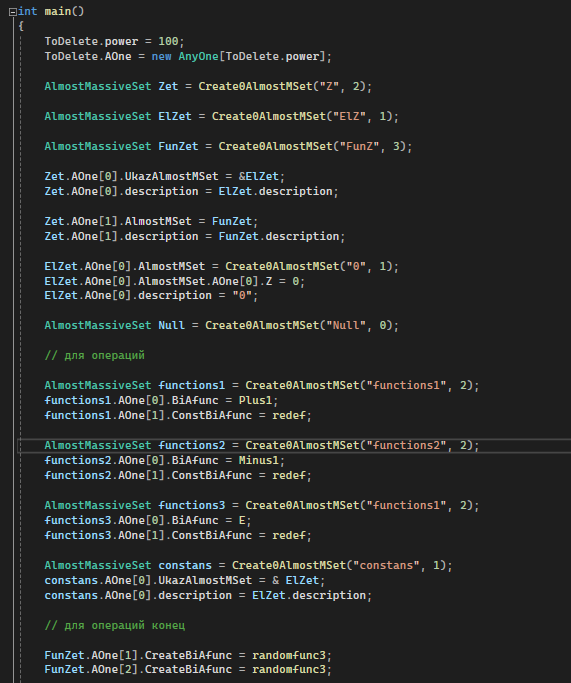Click &ElZet in UkazAlmostMSet assignment under Zet
Screen dimensions: 571x683
(x=259, y=176)
